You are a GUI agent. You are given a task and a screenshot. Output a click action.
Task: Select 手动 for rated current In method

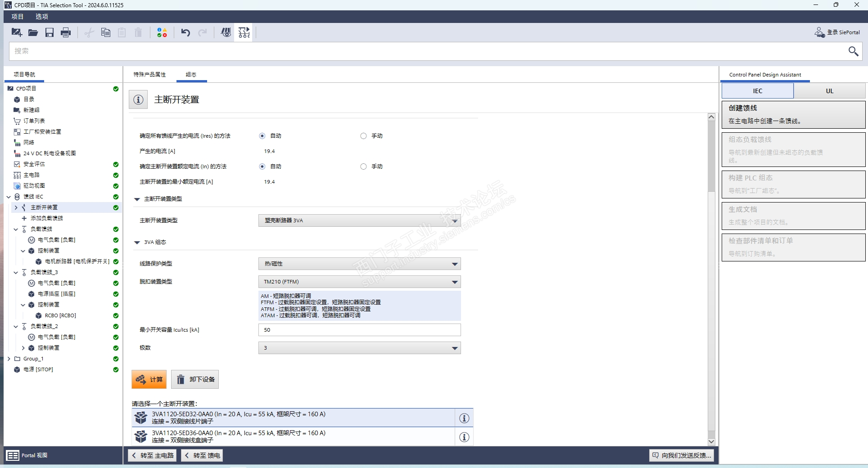pyautogui.click(x=363, y=166)
